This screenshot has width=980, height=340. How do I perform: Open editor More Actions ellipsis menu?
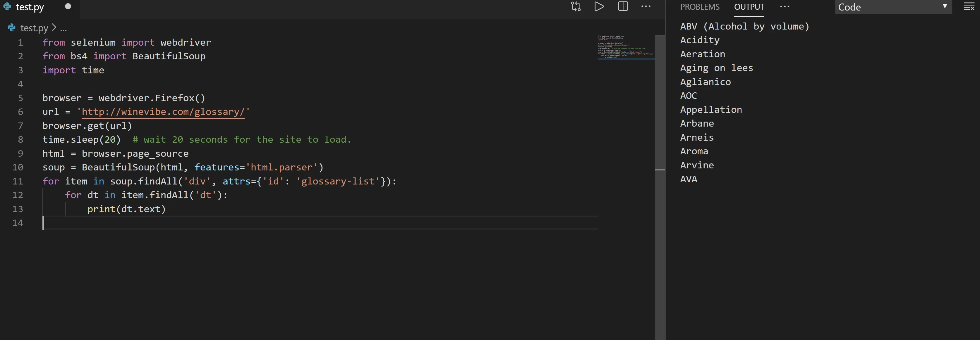coord(646,6)
